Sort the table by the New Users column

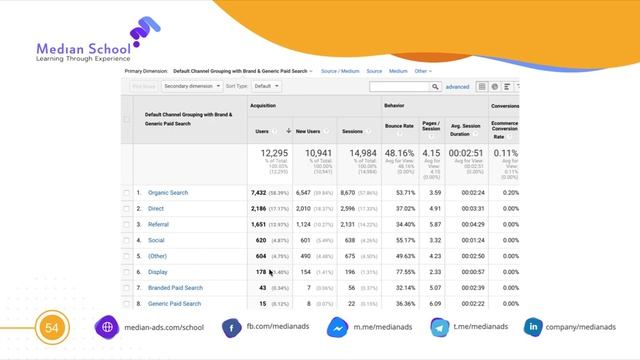point(308,131)
